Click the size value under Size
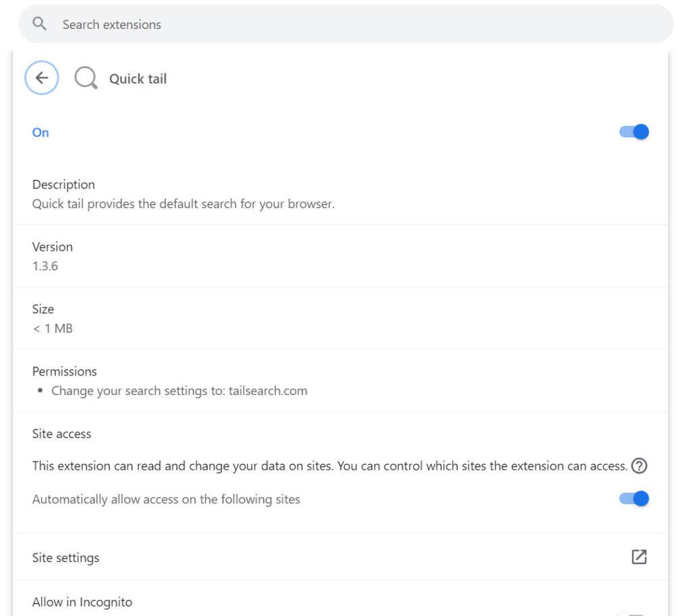 click(x=53, y=328)
